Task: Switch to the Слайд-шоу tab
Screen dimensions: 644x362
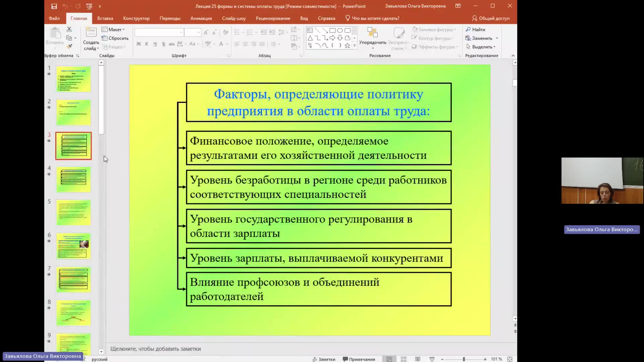Action: coord(234,18)
